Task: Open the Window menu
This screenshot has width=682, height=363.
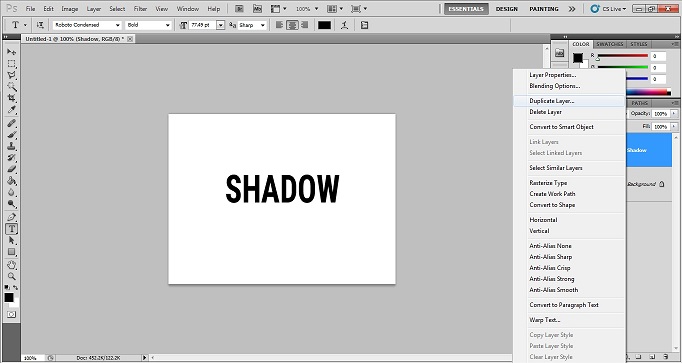Action: click(x=187, y=9)
